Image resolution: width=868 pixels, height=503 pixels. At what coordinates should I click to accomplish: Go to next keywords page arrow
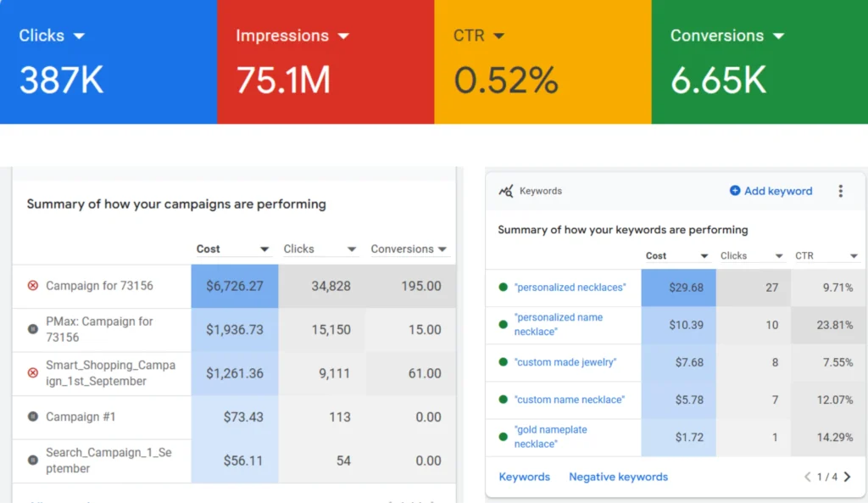click(847, 477)
